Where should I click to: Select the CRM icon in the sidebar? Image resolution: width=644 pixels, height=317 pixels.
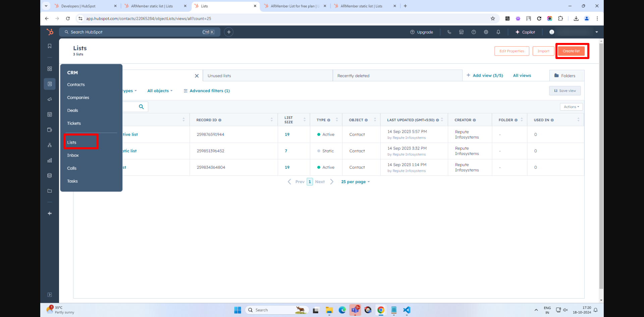[50, 84]
